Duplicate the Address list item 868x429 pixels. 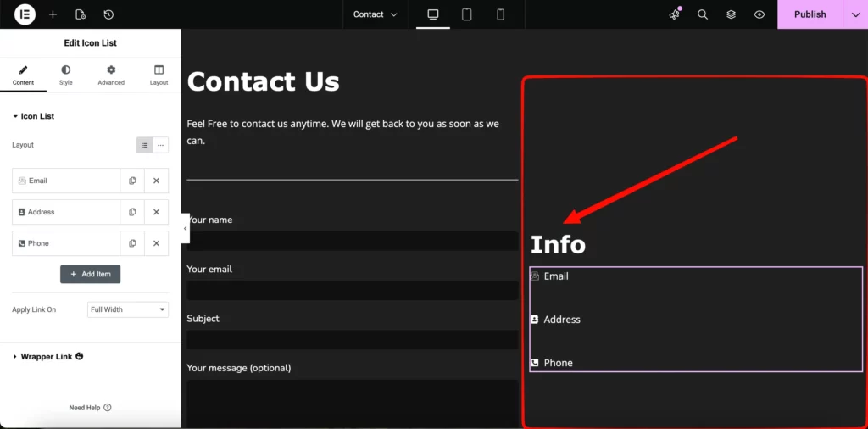tap(132, 212)
